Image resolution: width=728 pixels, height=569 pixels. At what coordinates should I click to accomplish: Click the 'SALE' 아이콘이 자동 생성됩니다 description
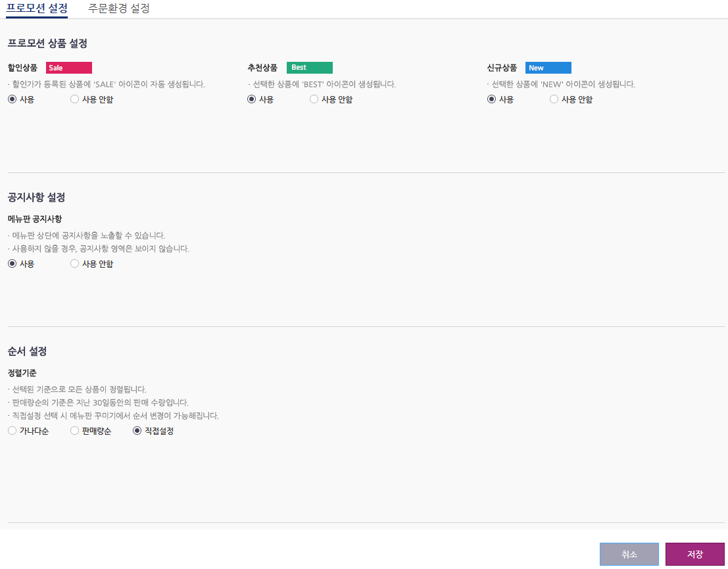point(107,85)
